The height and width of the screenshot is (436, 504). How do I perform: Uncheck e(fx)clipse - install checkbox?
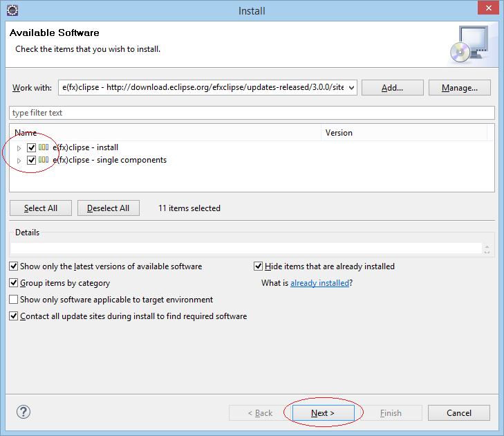point(31,147)
